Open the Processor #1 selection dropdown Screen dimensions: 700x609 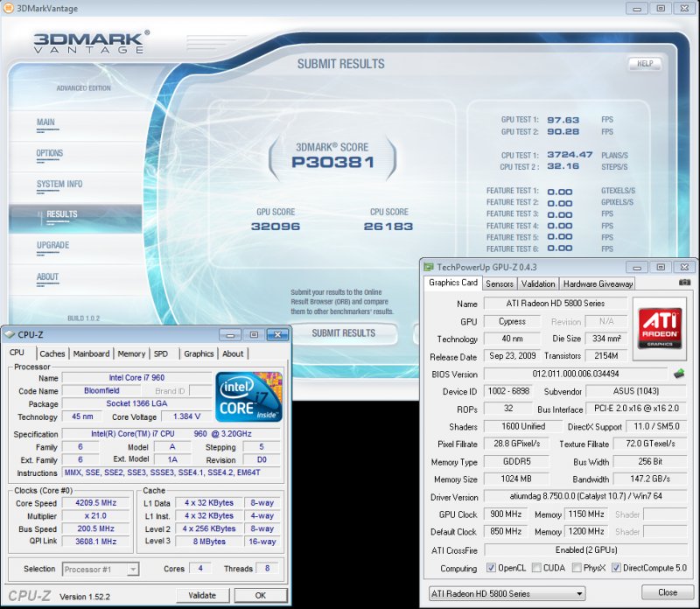click(101, 569)
